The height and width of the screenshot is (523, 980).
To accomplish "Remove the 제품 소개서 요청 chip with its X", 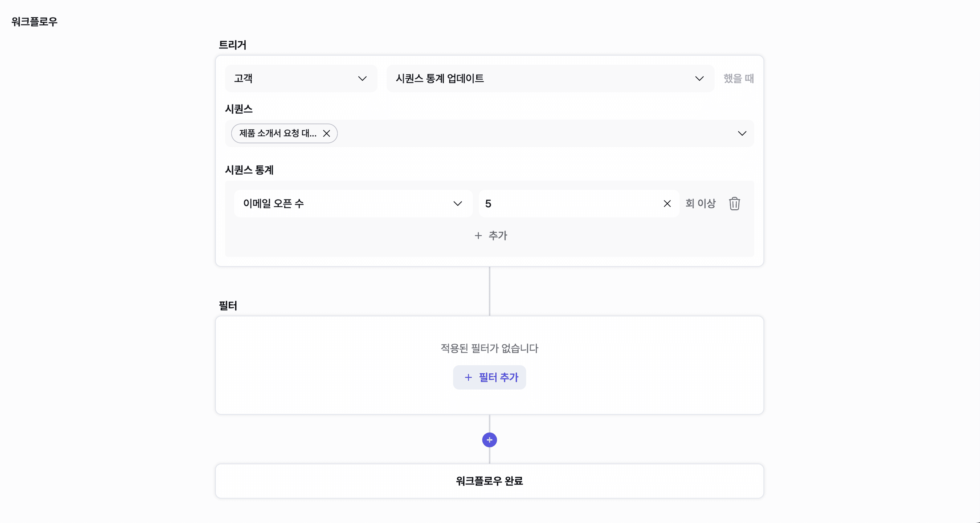I will [x=326, y=133].
